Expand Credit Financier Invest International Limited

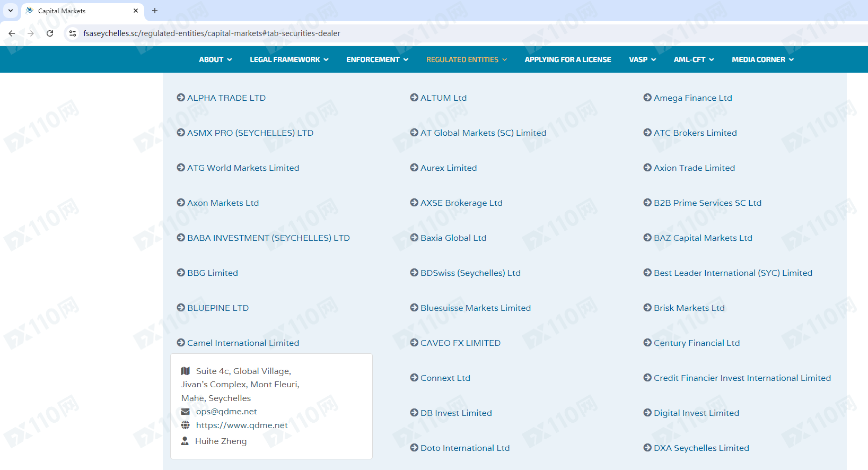(x=742, y=378)
